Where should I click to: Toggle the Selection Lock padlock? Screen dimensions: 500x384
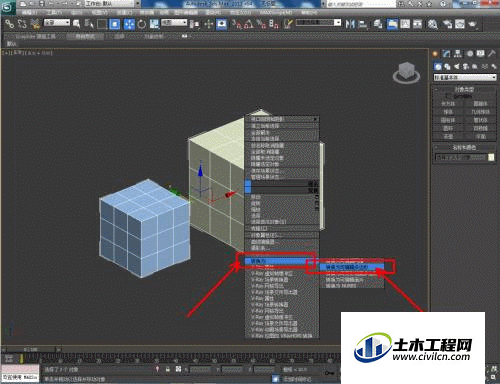point(168,369)
